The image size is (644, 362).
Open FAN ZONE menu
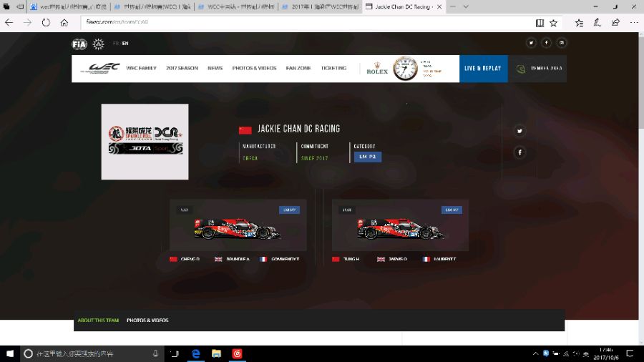(x=298, y=68)
